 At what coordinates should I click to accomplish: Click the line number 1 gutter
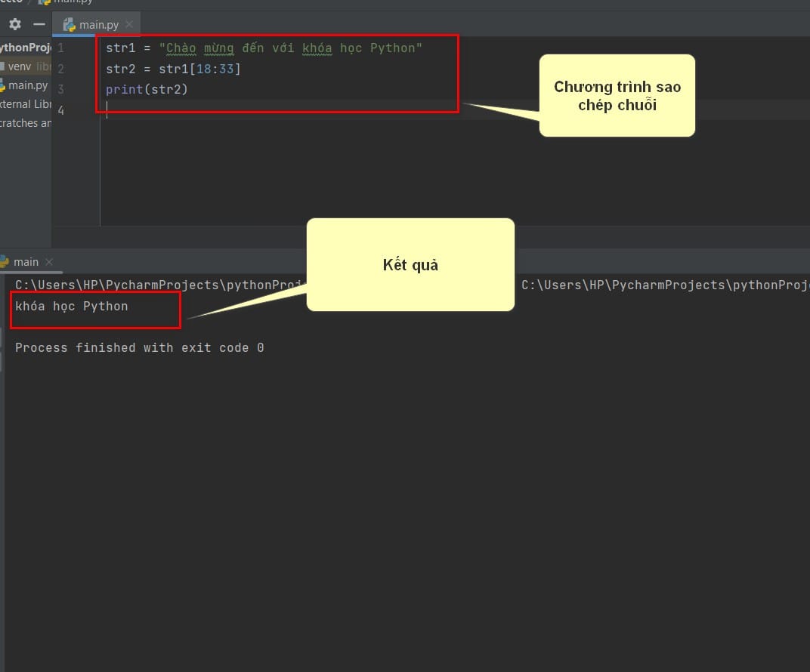tap(60, 48)
